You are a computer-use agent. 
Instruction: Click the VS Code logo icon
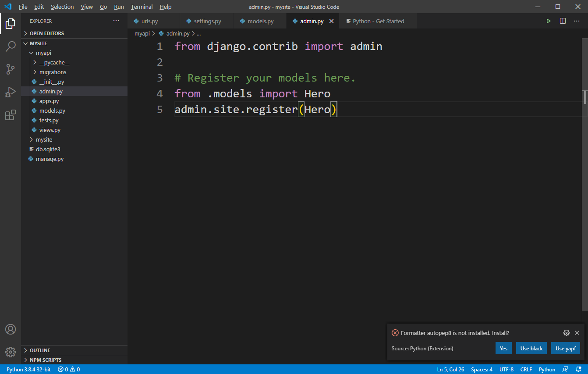click(8, 7)
